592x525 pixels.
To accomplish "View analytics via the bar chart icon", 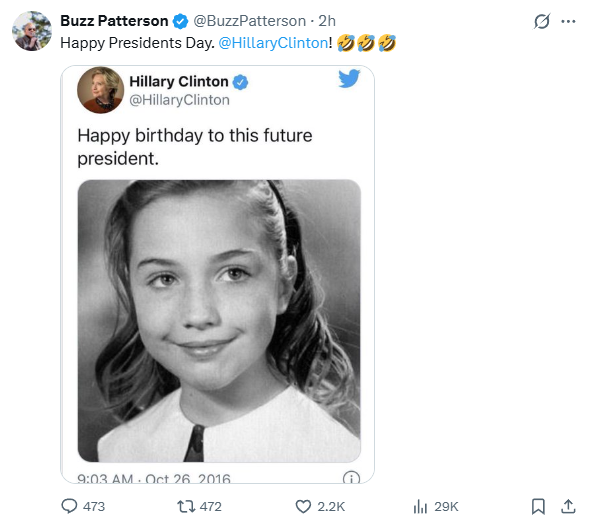I will click(420, 507).
